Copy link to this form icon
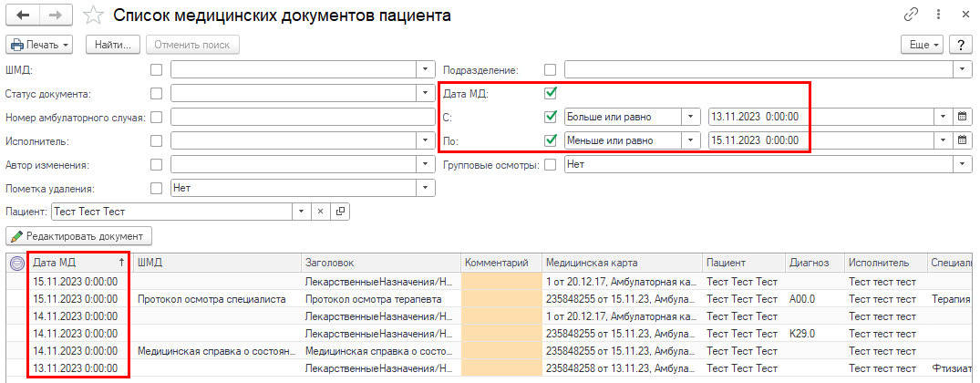Viewport: 980px width, 383px height. click(911, 16)
